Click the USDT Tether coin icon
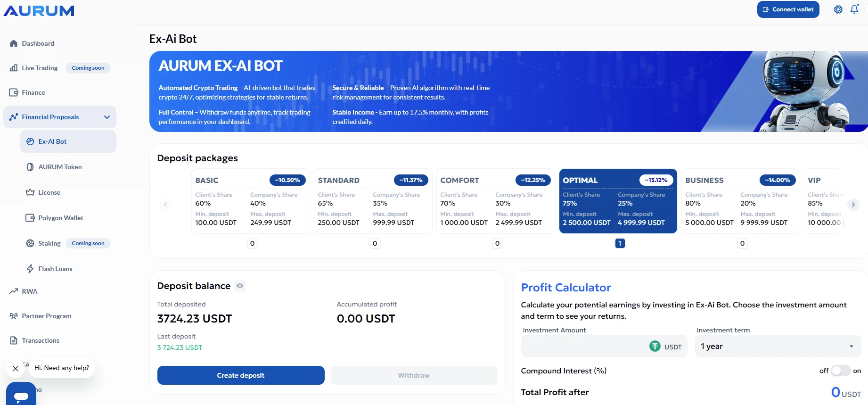 coord(655,346)
